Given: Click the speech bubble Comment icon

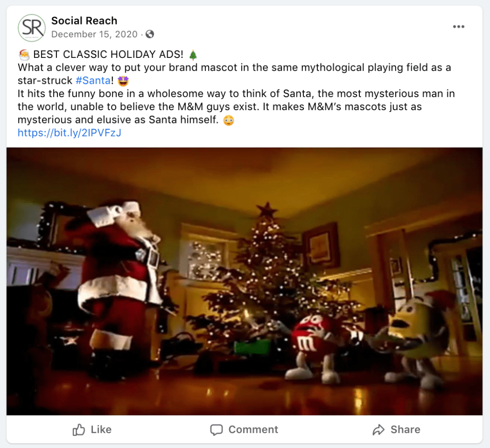Looking at the screenshot, I should pyautogui.click(x=216, y=430).
